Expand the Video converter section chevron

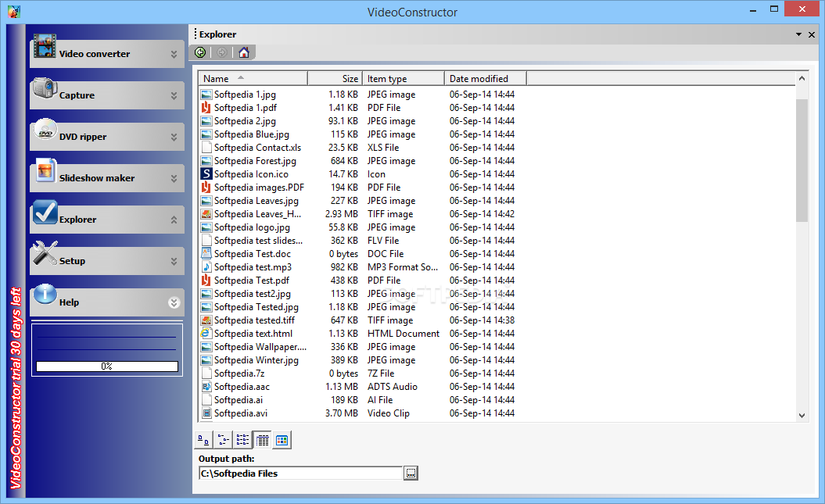coord(174,54)
